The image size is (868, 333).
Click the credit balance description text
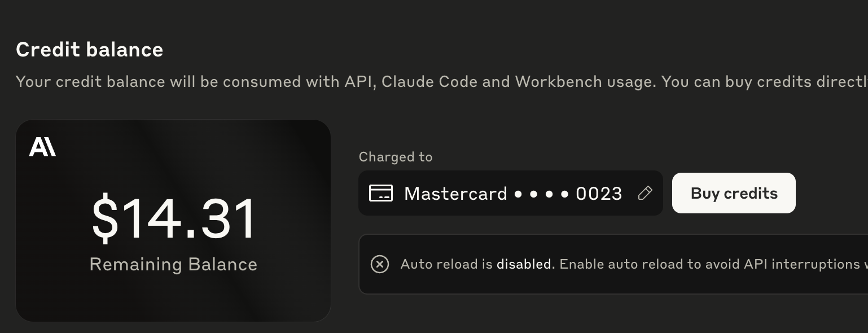442,82
